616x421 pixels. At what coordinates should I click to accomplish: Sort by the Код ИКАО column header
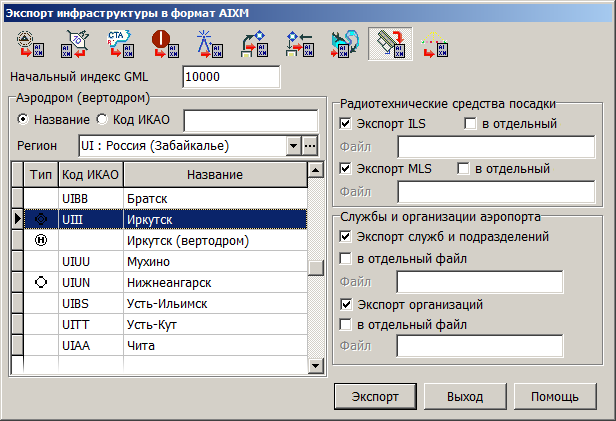coord(91,174)
